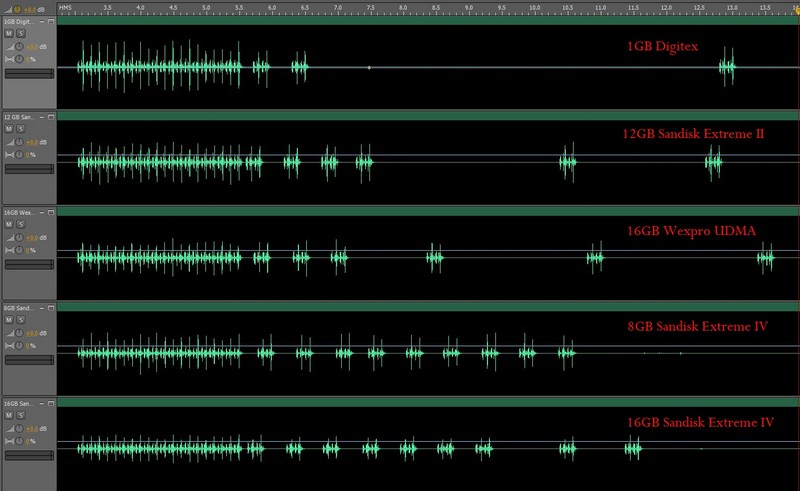Select the bottom '16GB San...' track name
This screenshot has width=800, height=491.
19,404
